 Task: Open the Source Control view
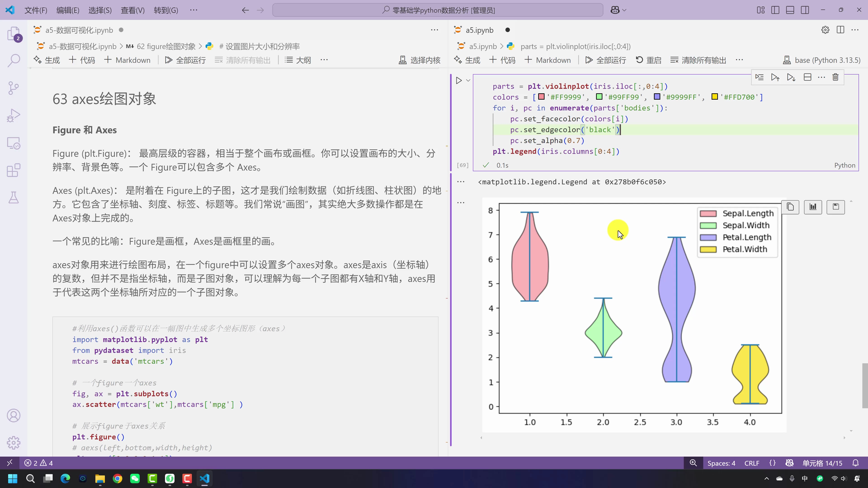click(x=14, y=88)
